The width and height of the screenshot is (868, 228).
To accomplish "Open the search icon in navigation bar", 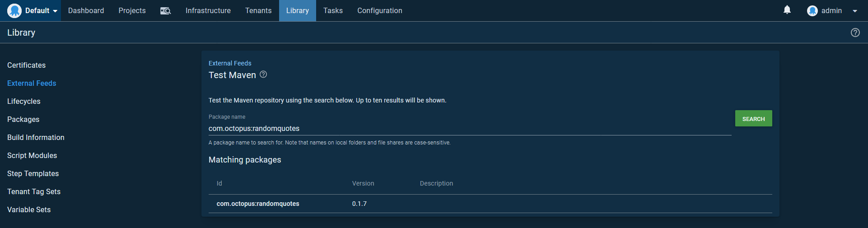I will tap(165, 11).
